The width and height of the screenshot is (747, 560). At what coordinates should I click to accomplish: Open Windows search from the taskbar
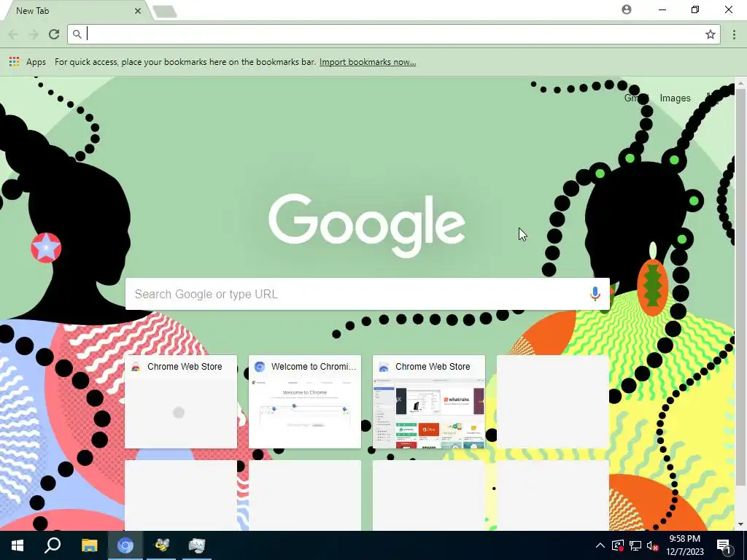53,545
